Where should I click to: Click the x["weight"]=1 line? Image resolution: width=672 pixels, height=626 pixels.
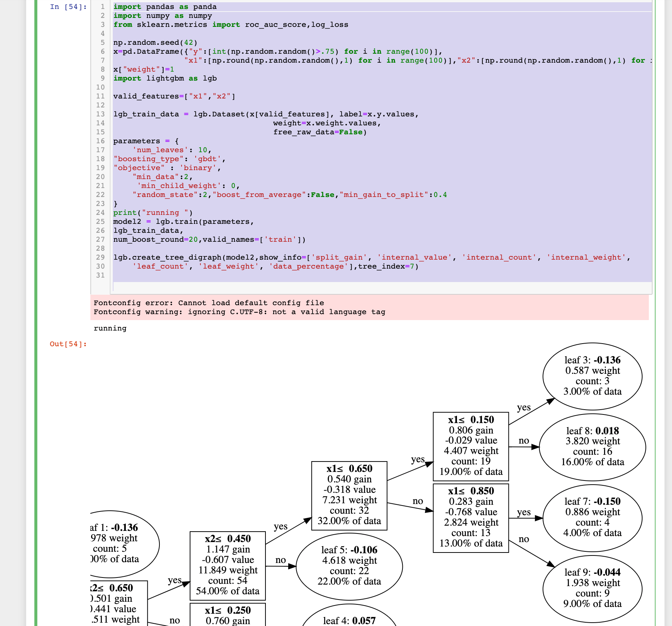144,69
